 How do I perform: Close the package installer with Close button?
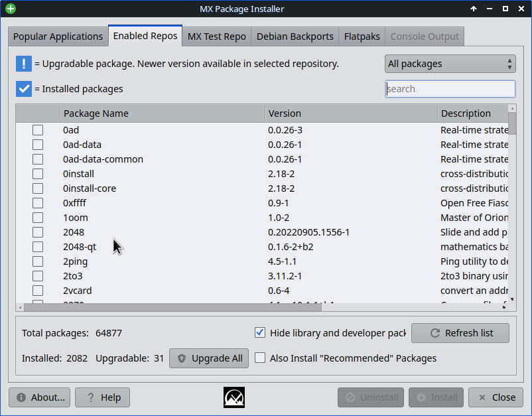[496, 397]
